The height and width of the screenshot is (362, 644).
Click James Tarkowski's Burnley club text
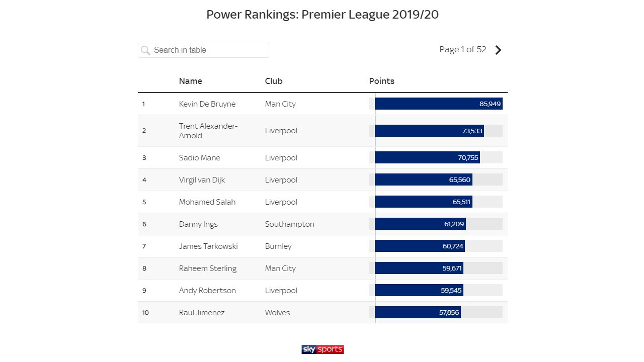(277, 246)
